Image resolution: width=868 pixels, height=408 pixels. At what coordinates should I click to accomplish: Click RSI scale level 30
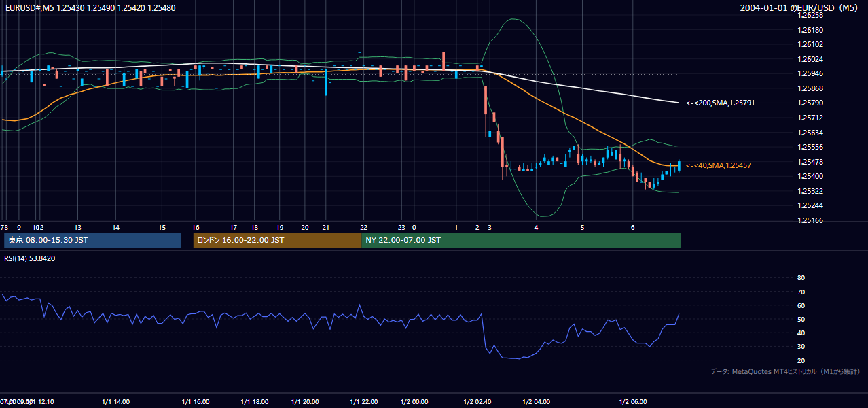(x=801, y=347)
